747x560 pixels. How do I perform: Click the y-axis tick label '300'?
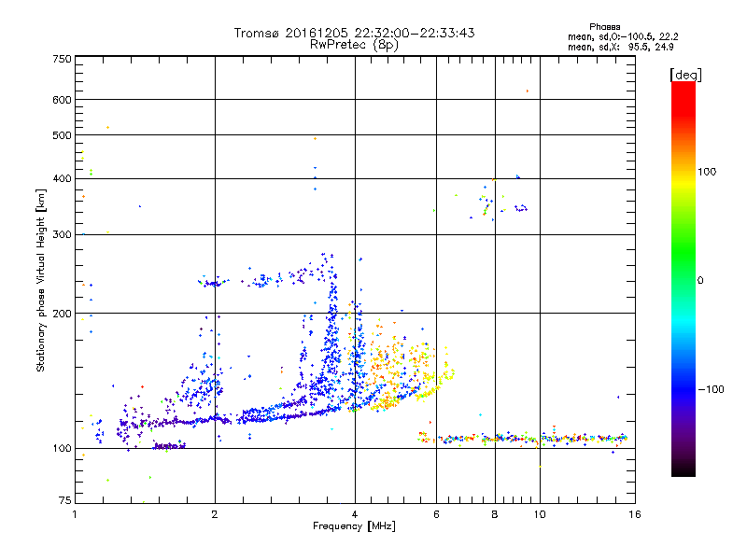pos(62,234)
